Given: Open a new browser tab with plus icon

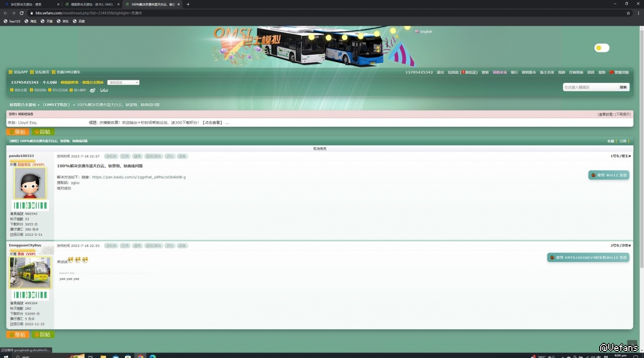Looking at the screenshot, I should pyautogui.click(x=188, y=4).
